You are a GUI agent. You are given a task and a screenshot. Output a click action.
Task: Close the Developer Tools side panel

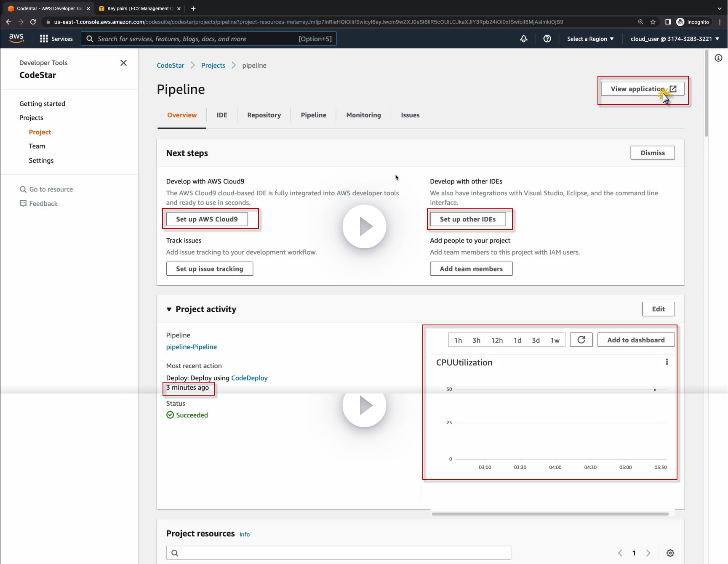point(123,63)
